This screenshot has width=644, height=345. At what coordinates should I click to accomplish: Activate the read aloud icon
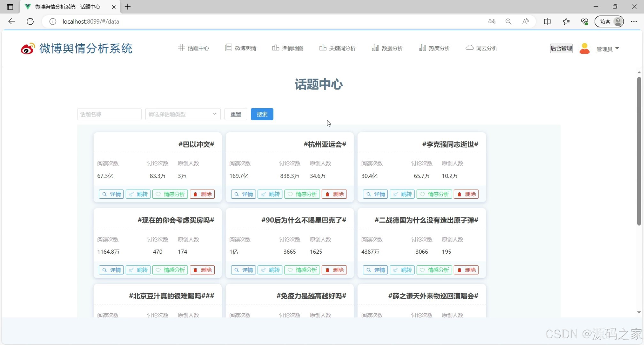(x=525, y=21)
